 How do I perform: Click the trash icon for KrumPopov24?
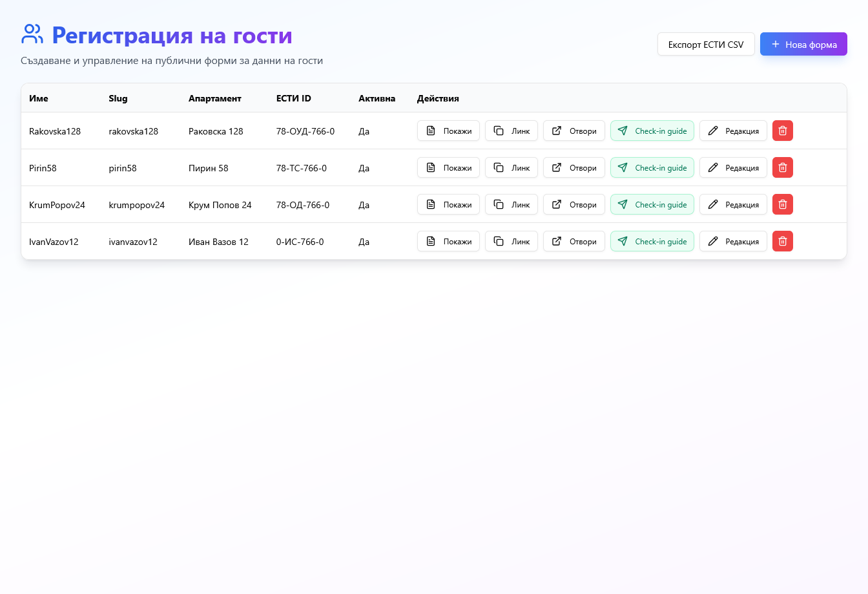click(x=783, y=204)
